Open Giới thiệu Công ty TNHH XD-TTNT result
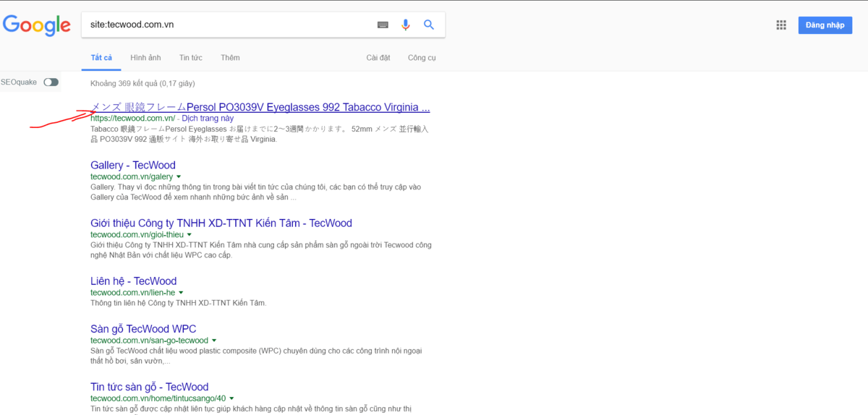 (221, 223)
